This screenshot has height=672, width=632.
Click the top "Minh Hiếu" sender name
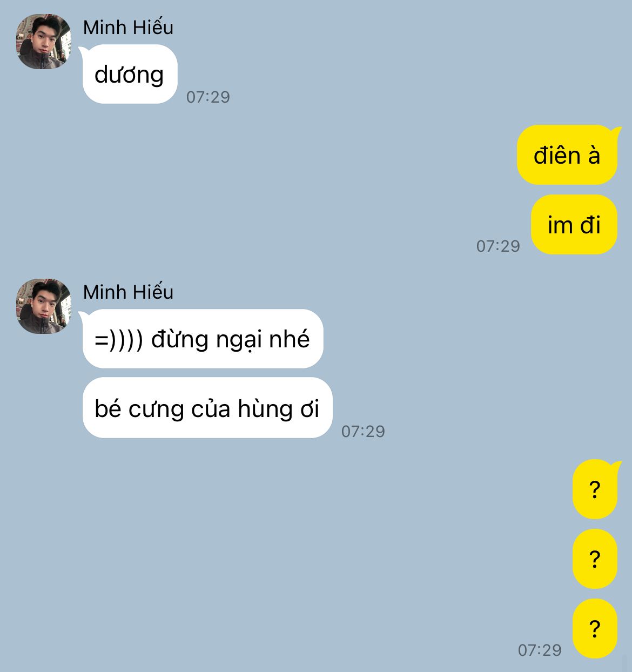[x=128, y=28]
